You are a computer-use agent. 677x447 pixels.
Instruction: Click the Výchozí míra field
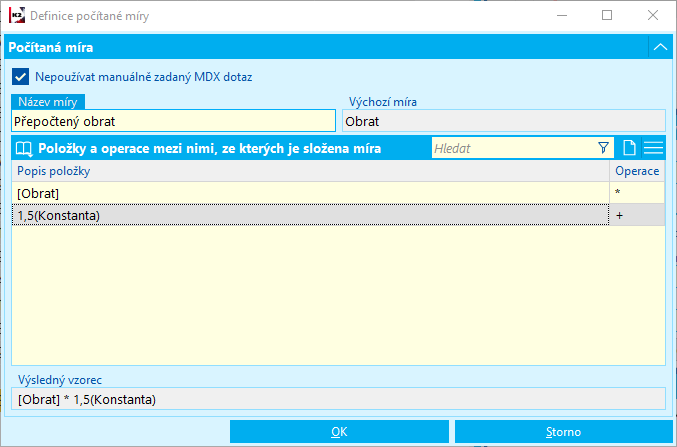tap(504, 121)
